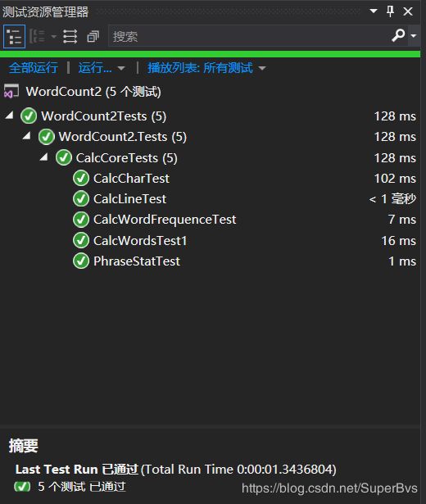Click passed icon beside CalcCoreTests (5)

[64, 158]
